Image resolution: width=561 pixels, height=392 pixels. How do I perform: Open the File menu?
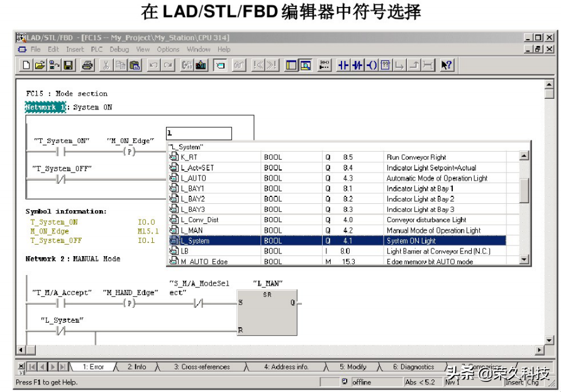coord(35,50)
